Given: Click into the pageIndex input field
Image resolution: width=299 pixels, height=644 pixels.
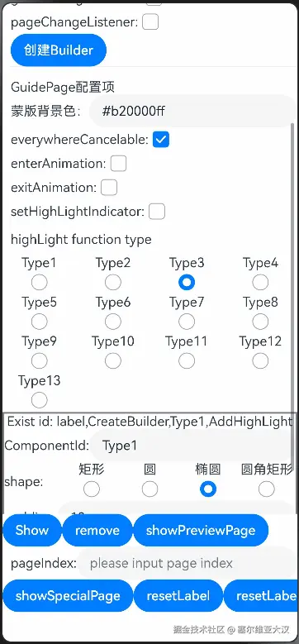Looking at the screenshot, I should pyautogui.click(x=187, y=563).
